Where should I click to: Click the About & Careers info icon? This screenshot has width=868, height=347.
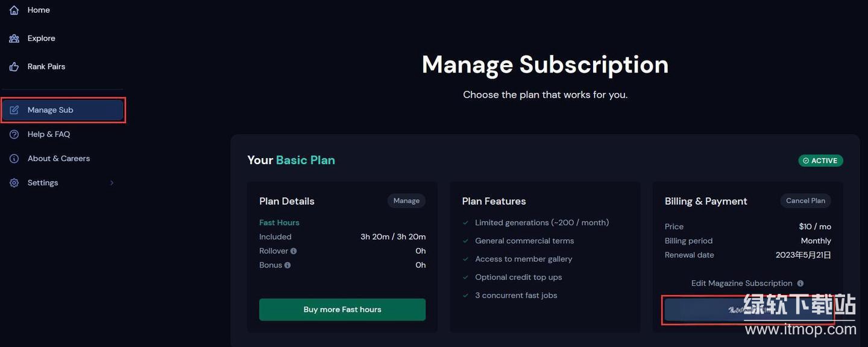(14, 159)
